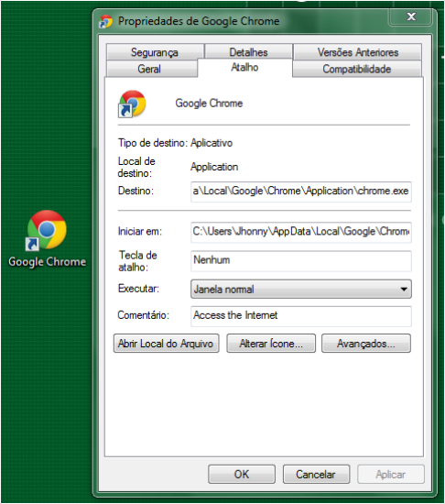Viewport: 445px width, 504px height.
Task: Click the Comentário field
Action: [x=301, y=316]
